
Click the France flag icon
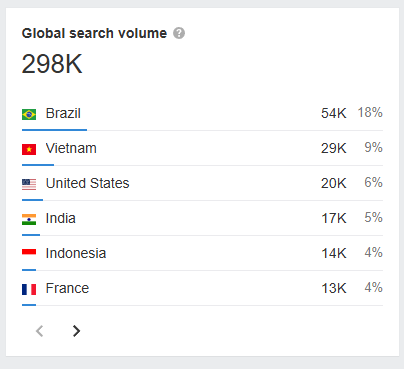(29, 289)
